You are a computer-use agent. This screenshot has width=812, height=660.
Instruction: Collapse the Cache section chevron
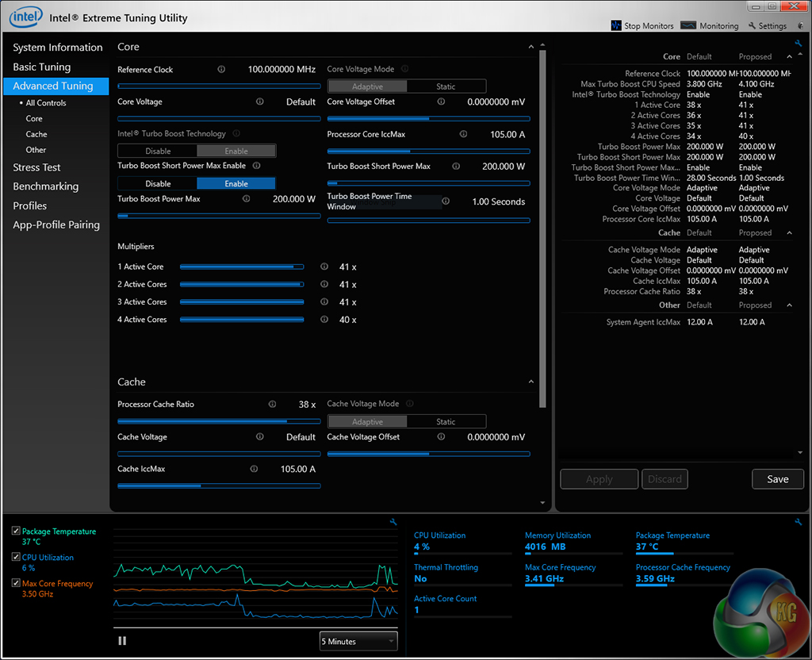[530, 382]
